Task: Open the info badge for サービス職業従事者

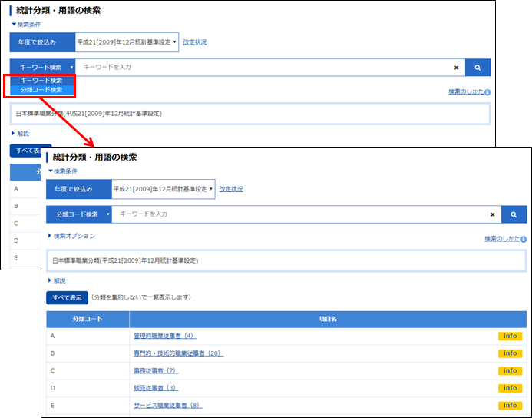Action: [510, 405]
